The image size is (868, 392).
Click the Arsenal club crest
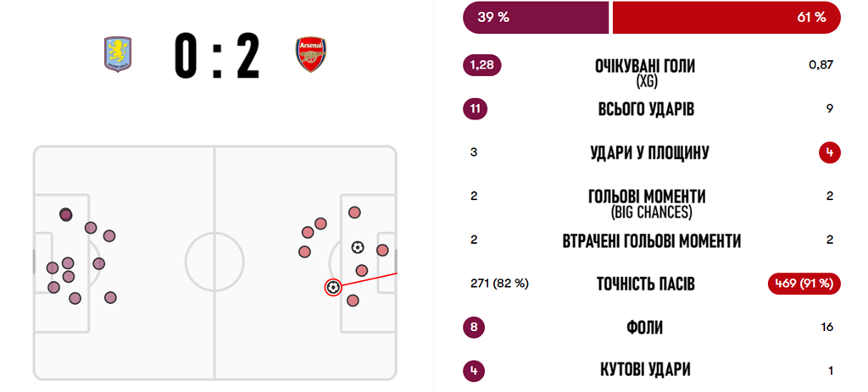click(310, 55)
